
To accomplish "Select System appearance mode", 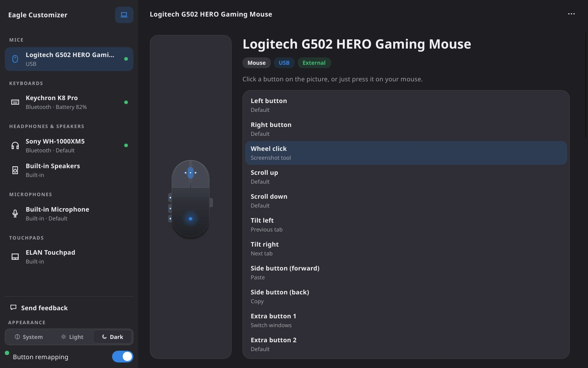I will [29, 337].
